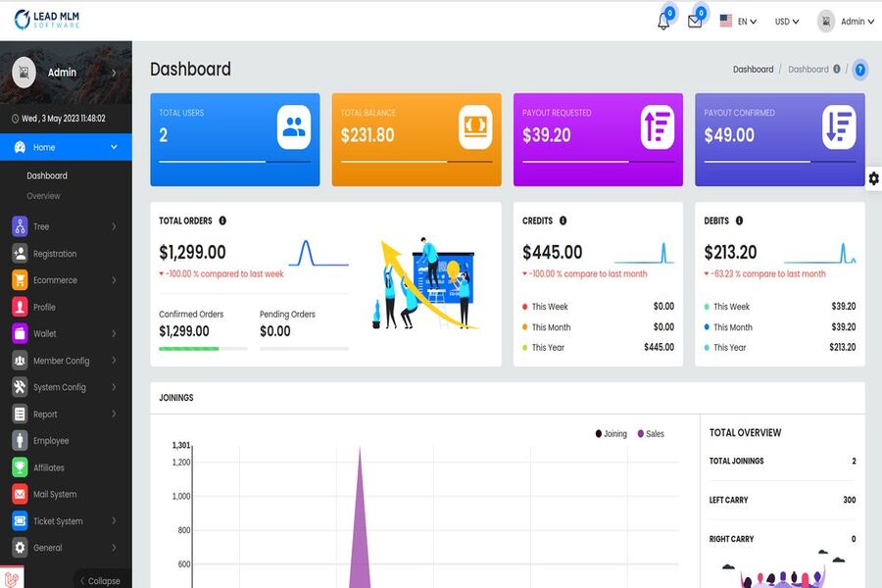This screenshot has width=882, height=588.
Task: Toggle the Joining series in chart legend
Action: pyautogui.click(x=611, y=433)
